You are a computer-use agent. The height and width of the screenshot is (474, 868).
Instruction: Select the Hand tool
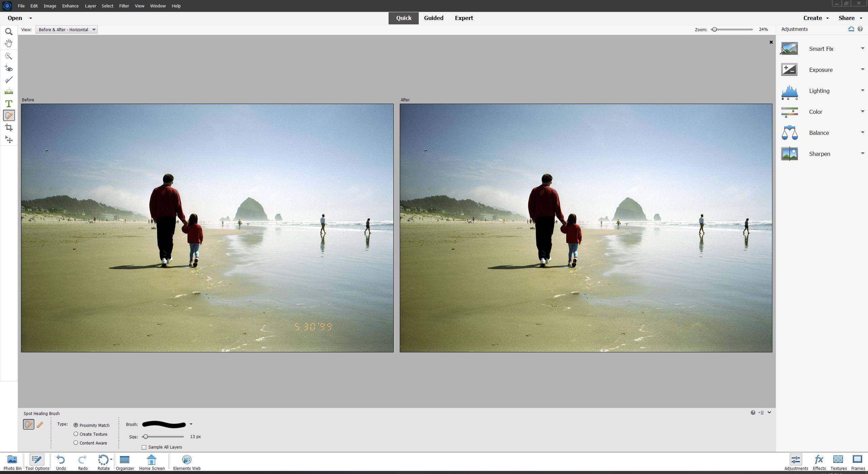tap(9, 43)
